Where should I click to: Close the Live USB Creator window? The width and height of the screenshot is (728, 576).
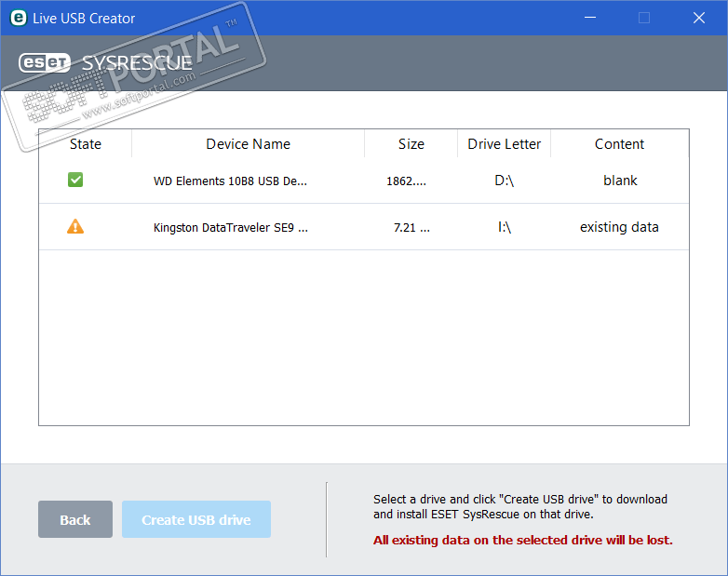tap(699, 18)
